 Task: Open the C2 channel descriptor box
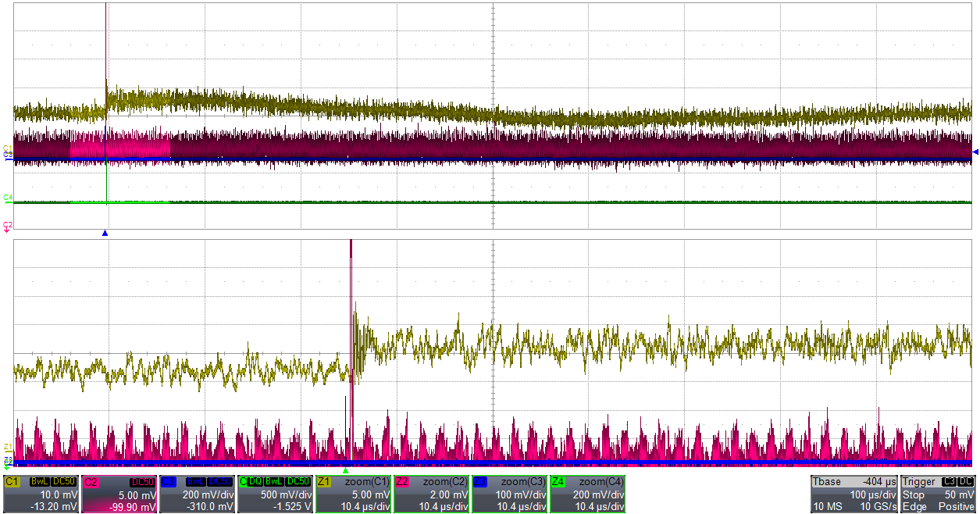pos(119,494)
